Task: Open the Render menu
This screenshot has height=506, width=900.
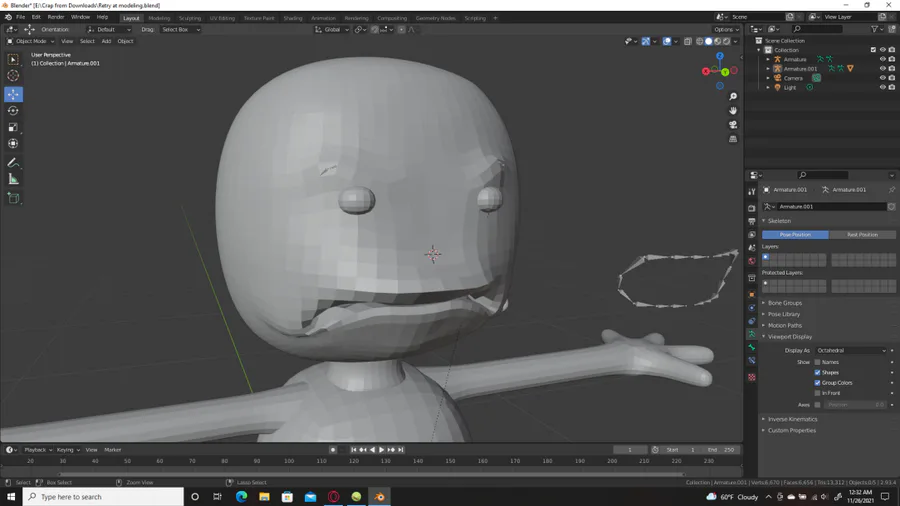Action: pos(56,17)
